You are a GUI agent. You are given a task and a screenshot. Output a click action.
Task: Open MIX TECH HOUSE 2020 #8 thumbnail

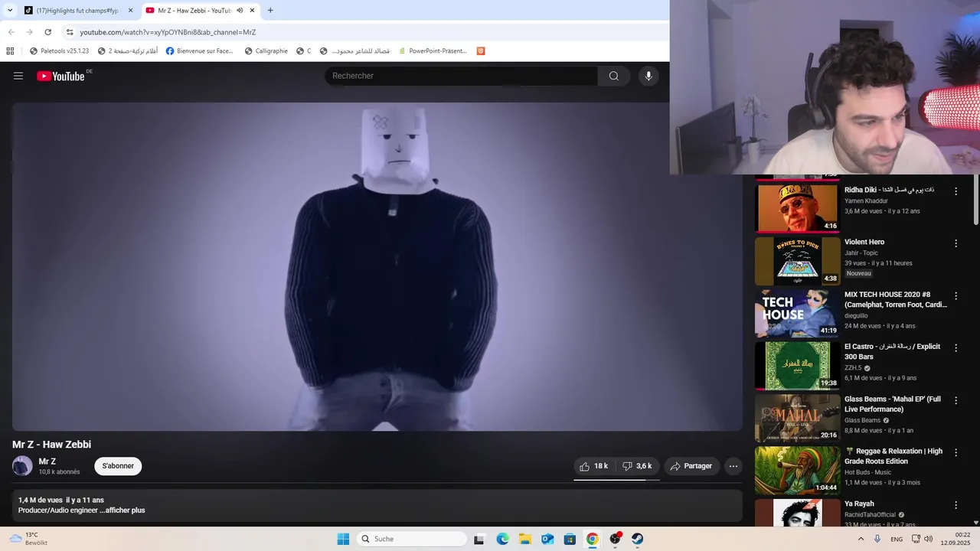click(x=797, y=313)
